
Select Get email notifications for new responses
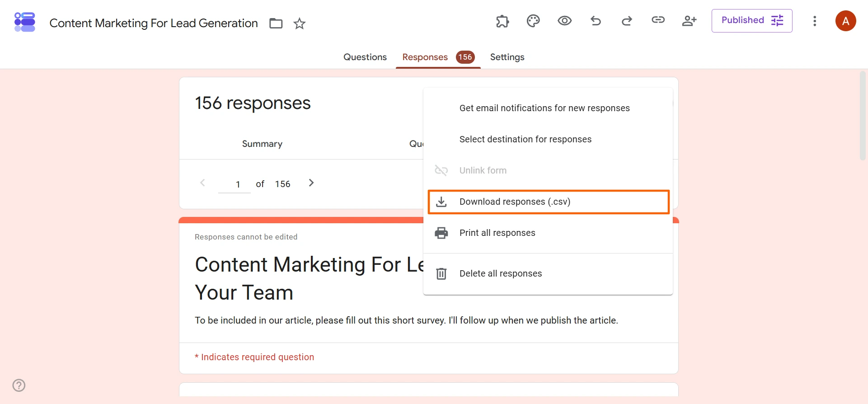pyautogui.click(x=548, y=108)
